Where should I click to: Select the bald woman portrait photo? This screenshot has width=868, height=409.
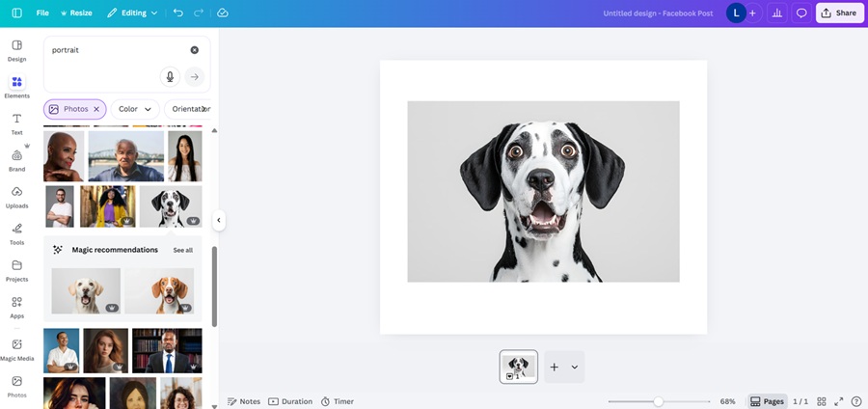click(64, 156)
